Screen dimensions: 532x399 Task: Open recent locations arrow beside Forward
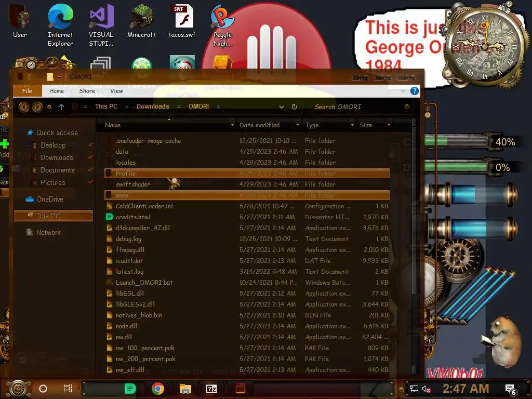(x=49, y=107)
